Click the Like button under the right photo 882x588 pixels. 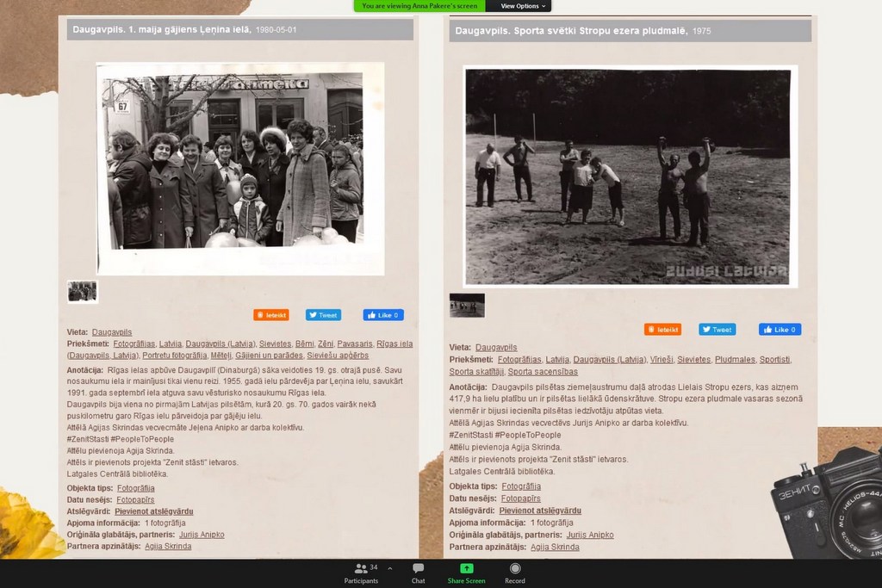[x=780, y=330]
